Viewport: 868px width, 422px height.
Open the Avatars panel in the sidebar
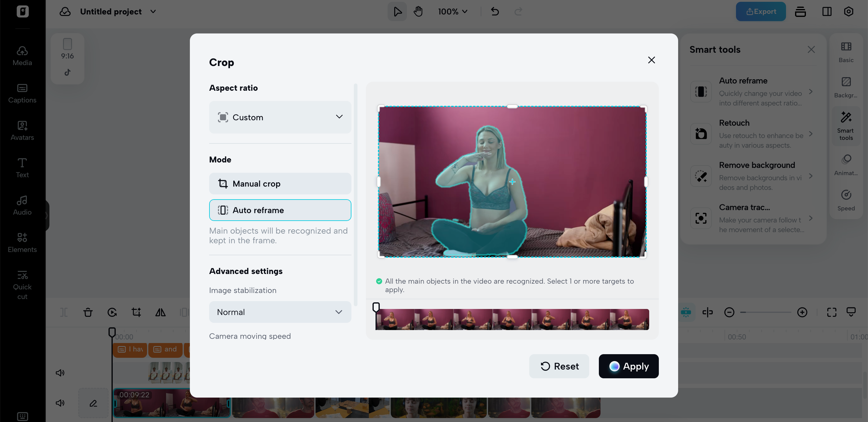coord(22,131)
